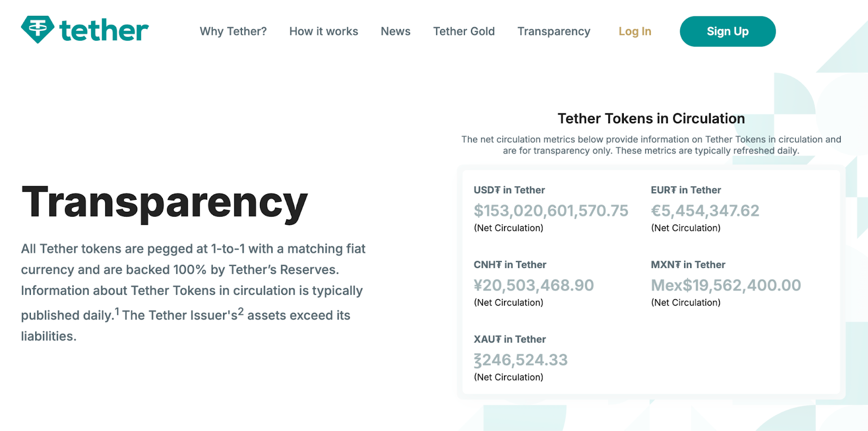The image size is (868, 431).
Task: Click the USD₮ in Tether label
Action: tap(509, 190)
